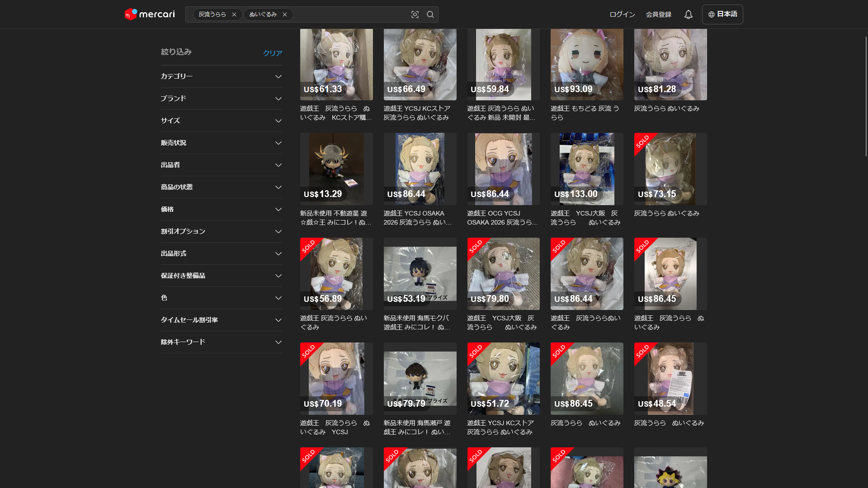Click title '遊戯王 灰流うららぬいぐるみ' under US$86.44
The image size is (868, 488).
click(x=586, y=323)
